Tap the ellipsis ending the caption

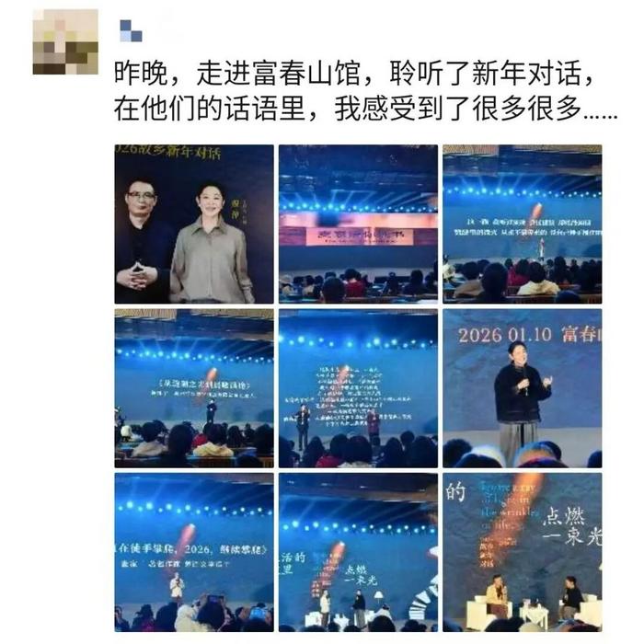tap(601, 117)
